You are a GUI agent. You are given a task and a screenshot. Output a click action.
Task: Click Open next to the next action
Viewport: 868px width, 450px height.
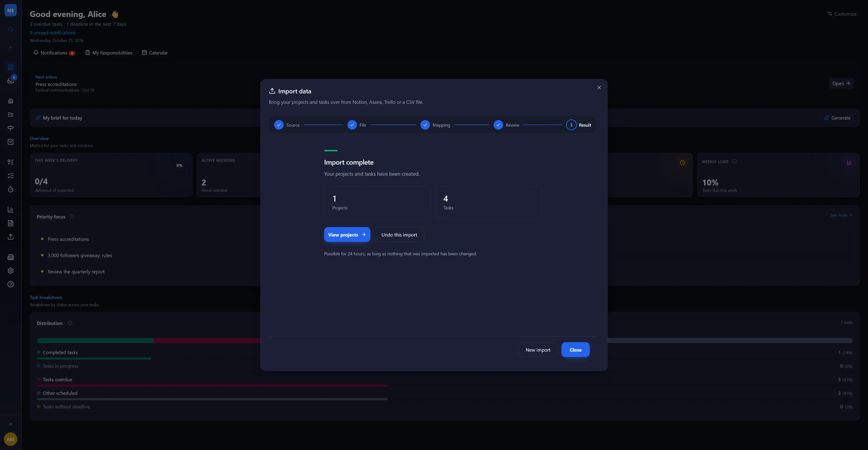pyautogui.click(x=841, y=84)
